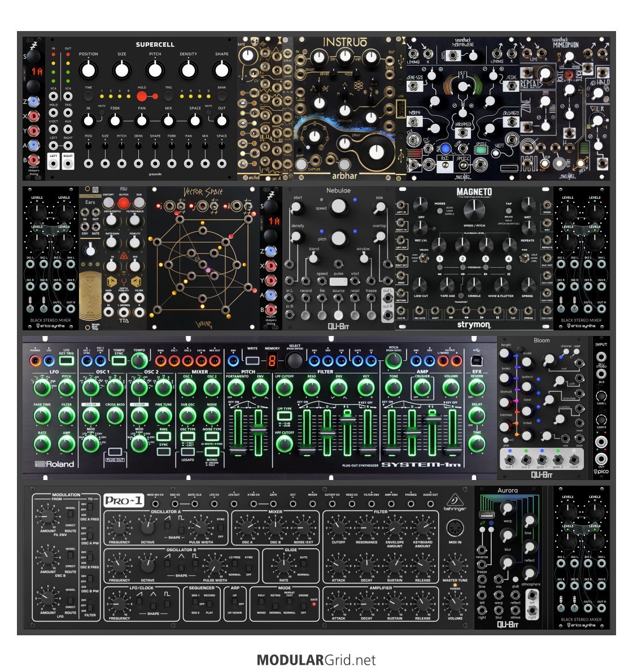The width and height of the screenshot is (633, 672).
Task: Click the System-1m AMP attack A slider
Action: click(x=391, y=451)
